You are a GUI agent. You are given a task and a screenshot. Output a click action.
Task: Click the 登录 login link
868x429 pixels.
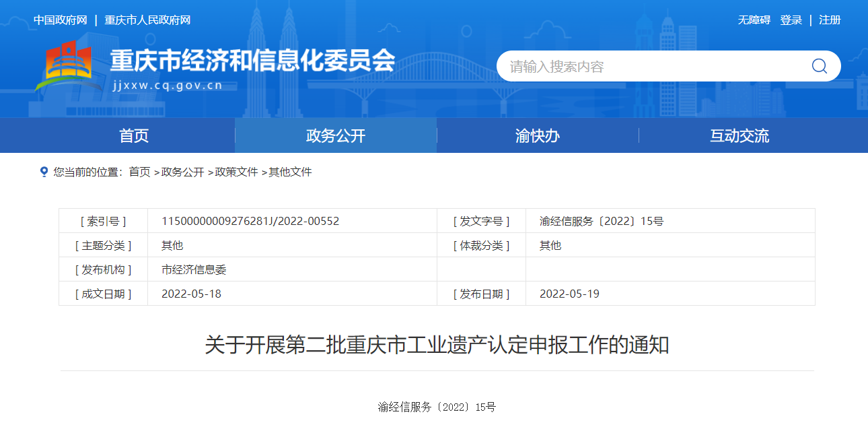791,20
